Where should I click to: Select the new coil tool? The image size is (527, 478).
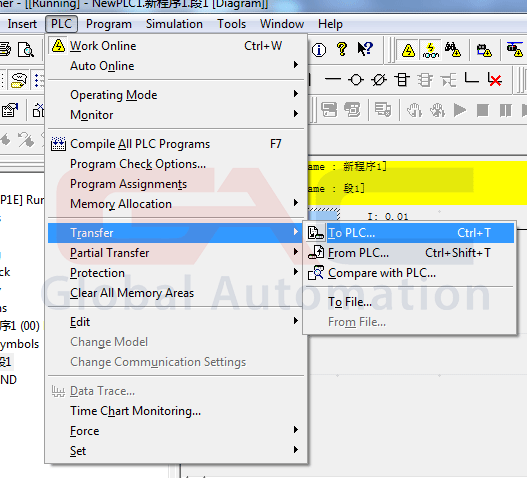coord(356,80)
